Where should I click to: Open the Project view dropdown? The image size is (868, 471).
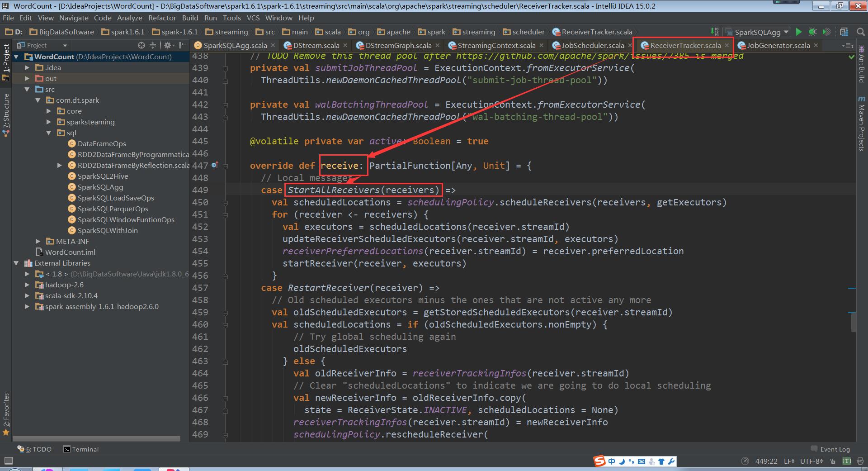click(65, 45)
